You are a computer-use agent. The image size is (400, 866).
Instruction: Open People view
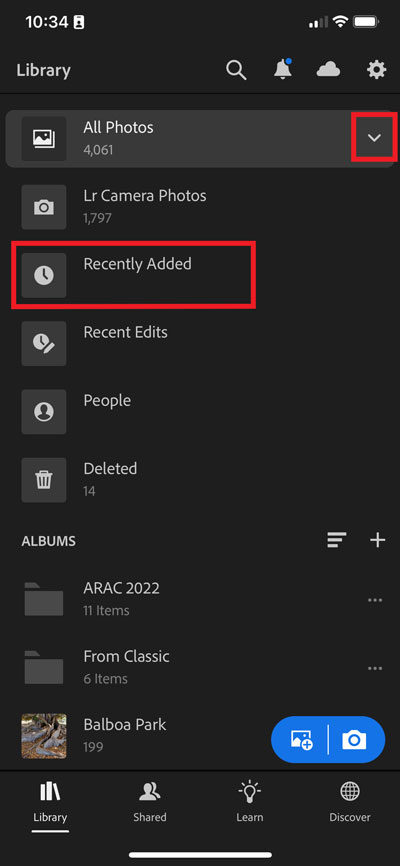[200, 411]
